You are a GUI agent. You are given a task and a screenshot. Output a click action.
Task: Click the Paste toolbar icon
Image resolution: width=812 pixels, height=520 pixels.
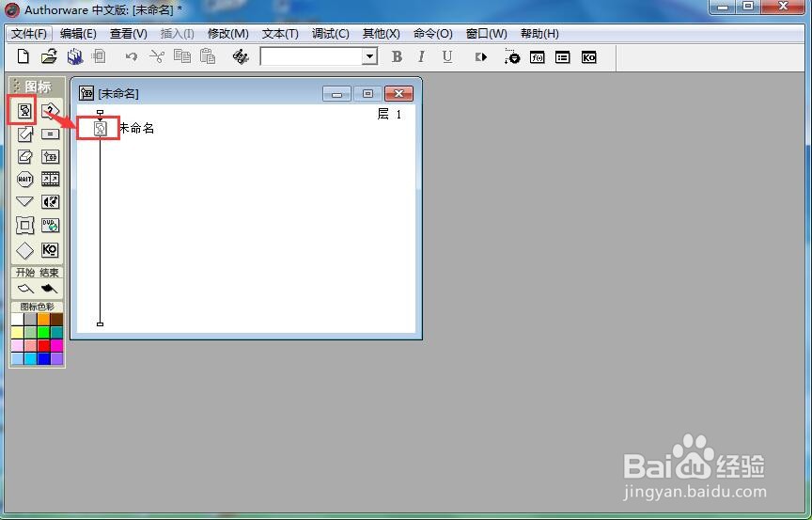click(x=208, y=55)
